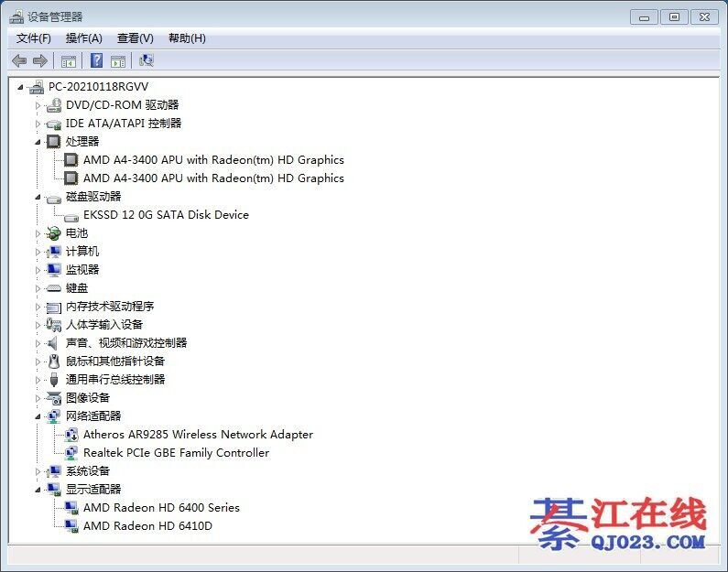Image resolution: width=728 pixels, height=572 pixels.
Task: Click the second AMD A4-3400 APU processor icon
Action: pos(71,178)
